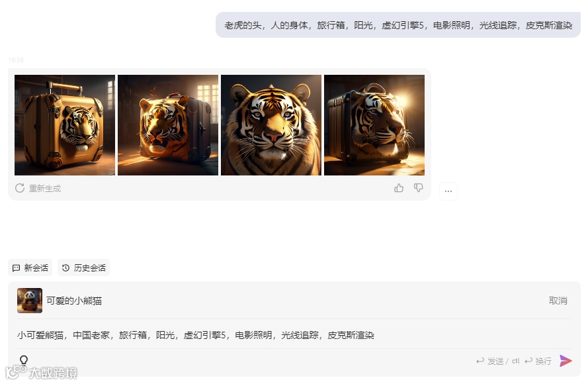Open the fourth tiger image with sunlight

pos(374,125)
